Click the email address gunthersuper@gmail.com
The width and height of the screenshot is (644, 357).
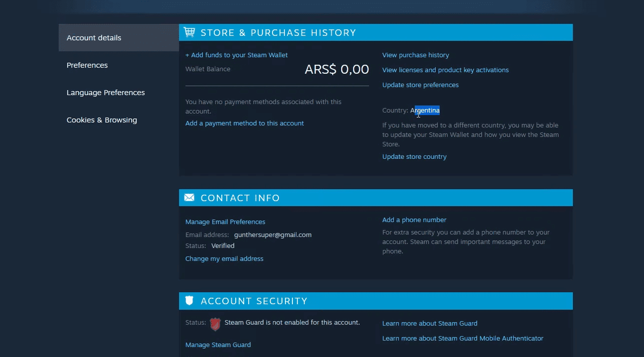pos(273,235)
